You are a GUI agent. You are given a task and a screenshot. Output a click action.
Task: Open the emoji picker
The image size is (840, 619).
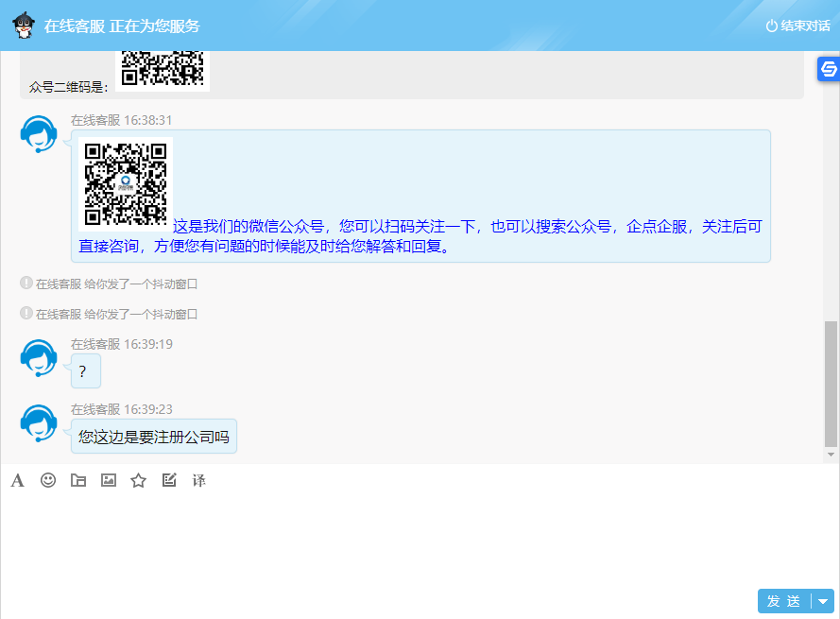[x=47, y=480]
